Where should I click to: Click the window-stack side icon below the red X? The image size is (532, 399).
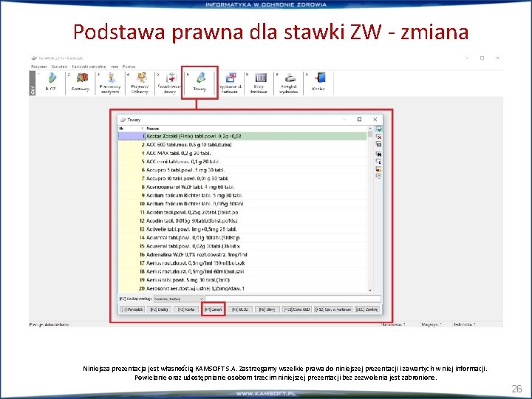point(378,145)
